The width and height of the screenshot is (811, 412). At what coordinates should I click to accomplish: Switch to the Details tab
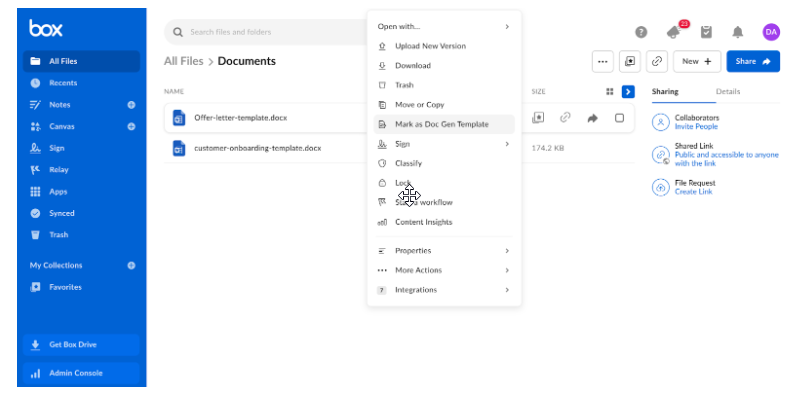(728, 91)
